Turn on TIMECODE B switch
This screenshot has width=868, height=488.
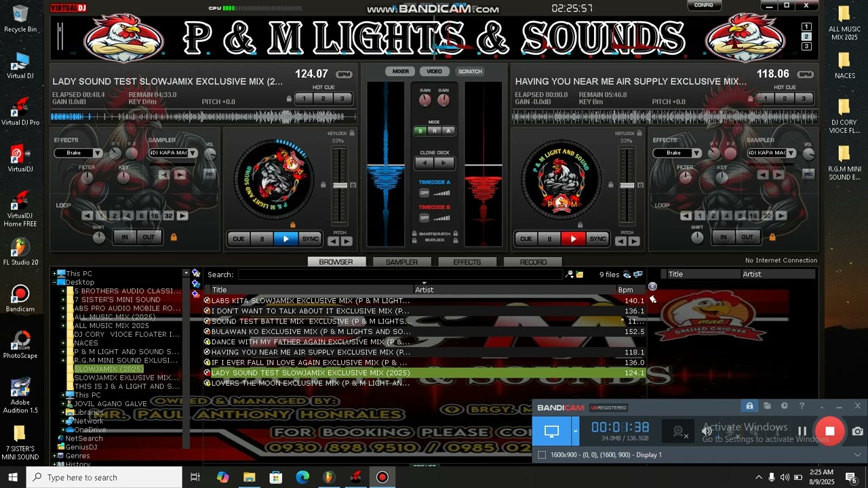(x=425, y=218)
